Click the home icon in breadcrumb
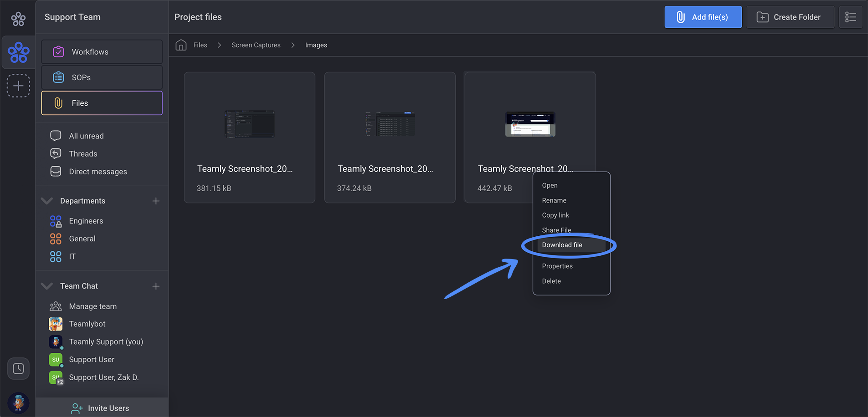The width and height of the screenshot is (868, 417). tap(181, 45)
